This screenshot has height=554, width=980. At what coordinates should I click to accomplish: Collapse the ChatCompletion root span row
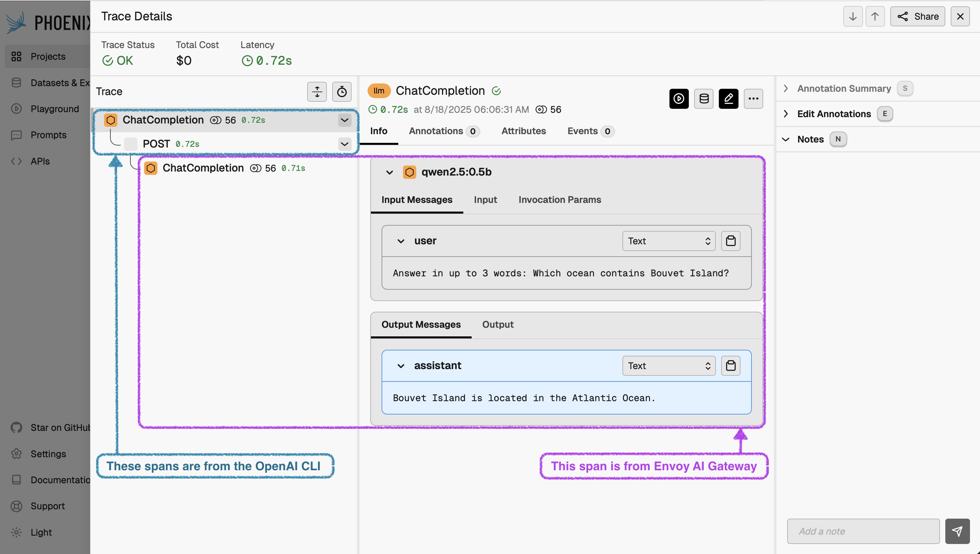[344, 120]
